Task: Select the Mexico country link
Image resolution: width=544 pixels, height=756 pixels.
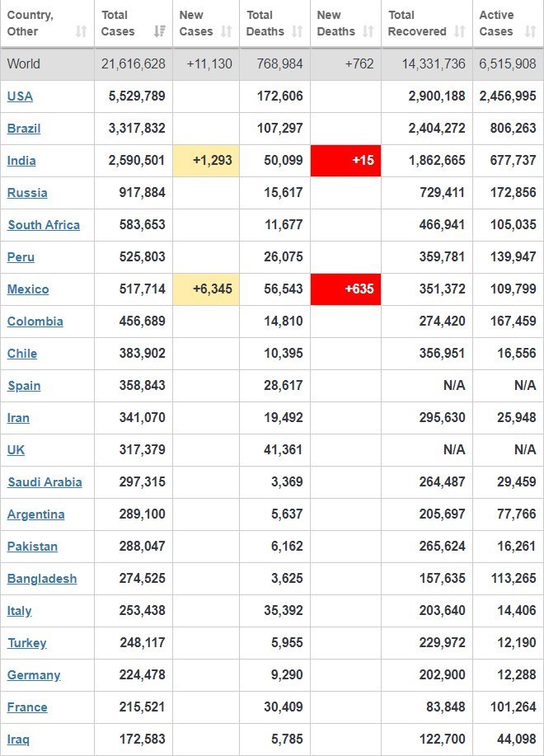Action: pos(28,289)
